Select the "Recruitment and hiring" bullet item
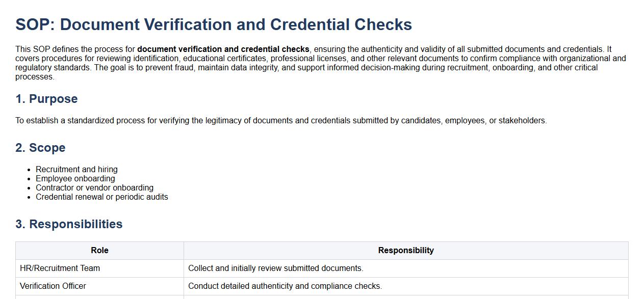Image resolution: width=644 pixels, height=299 pixels. click(x=76, y=170)
